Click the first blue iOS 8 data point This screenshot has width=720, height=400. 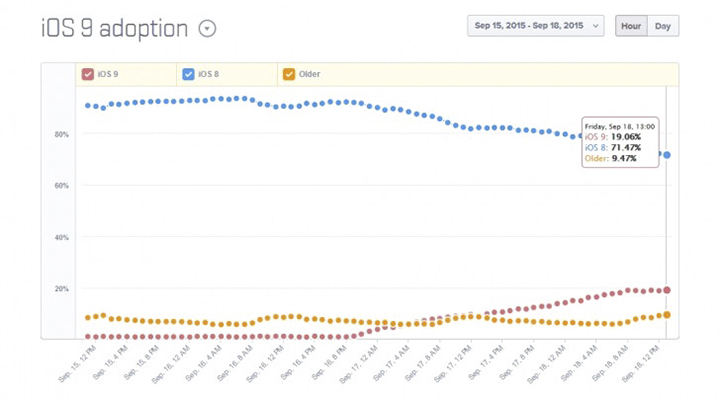pyautogui.click(x=87, y=105)
